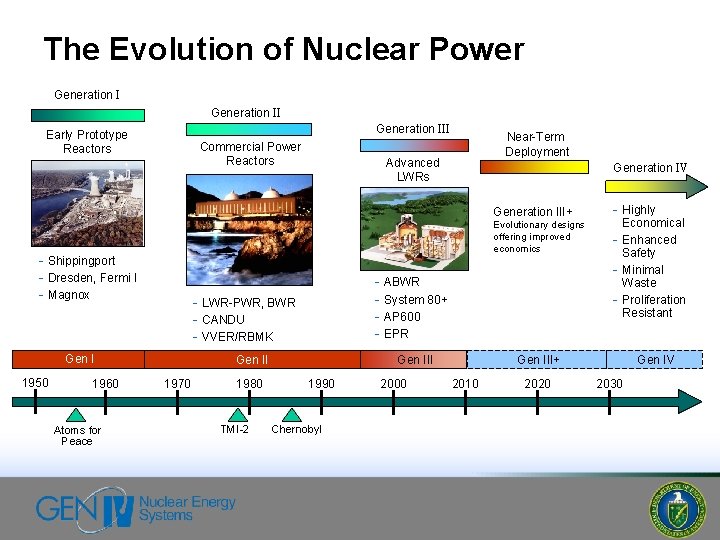Click the timeline's right arrowhead
Viewport: 720px width, 540px height.
pos(690,402)
